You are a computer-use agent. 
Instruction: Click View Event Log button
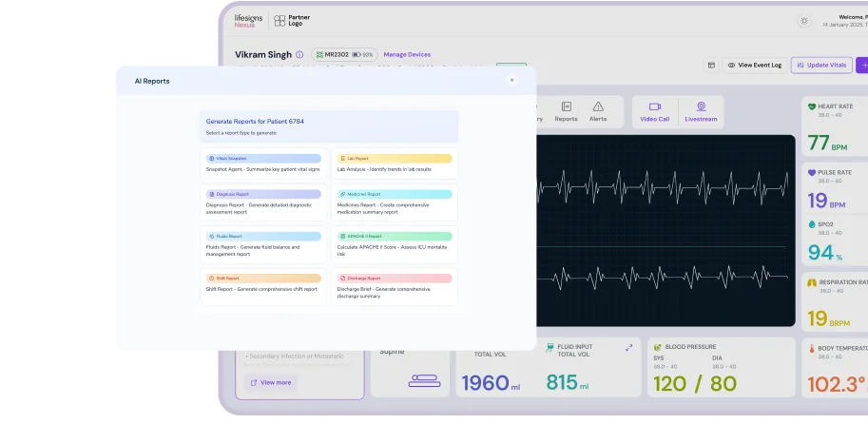pos(755,65)
